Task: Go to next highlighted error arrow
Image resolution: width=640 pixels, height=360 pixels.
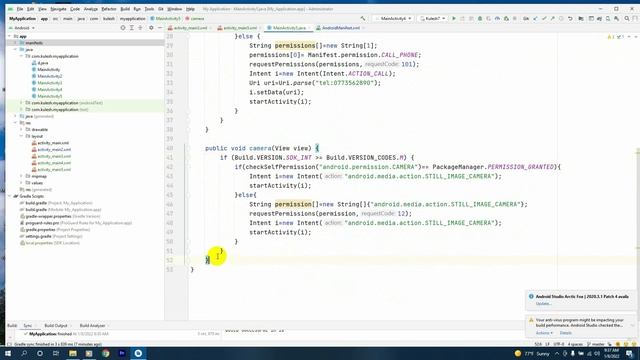Action: [x=635, y=37]
